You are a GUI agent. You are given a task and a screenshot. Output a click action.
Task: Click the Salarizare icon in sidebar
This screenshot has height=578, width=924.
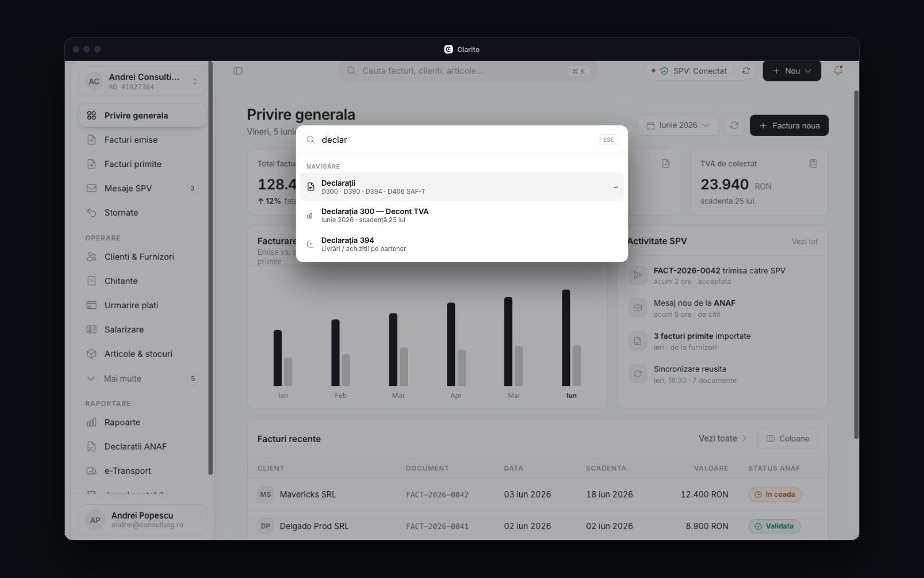91,330
